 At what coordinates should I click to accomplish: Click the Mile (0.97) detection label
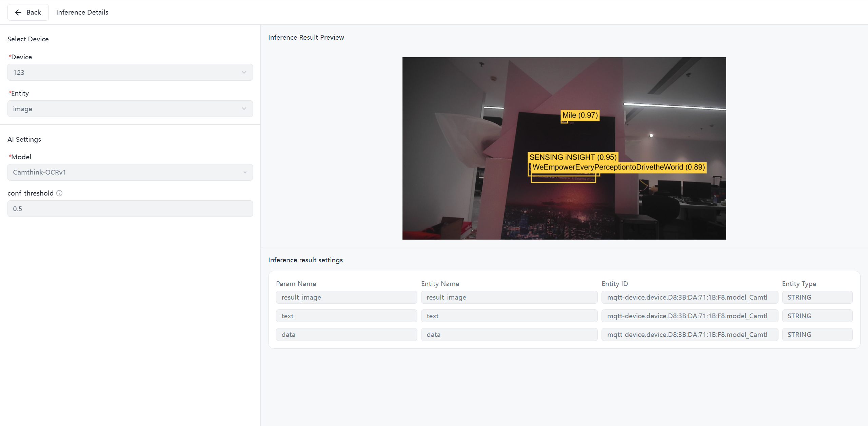point(580,115)
